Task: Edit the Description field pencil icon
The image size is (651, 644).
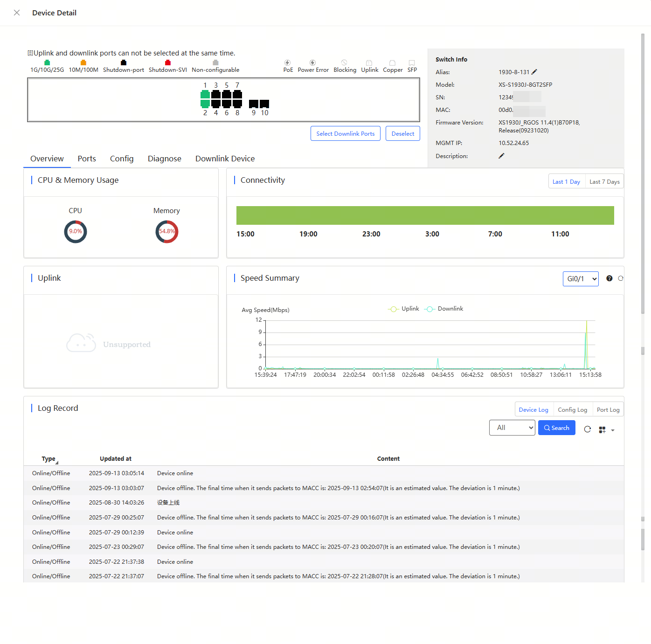Action: point(501,156)
